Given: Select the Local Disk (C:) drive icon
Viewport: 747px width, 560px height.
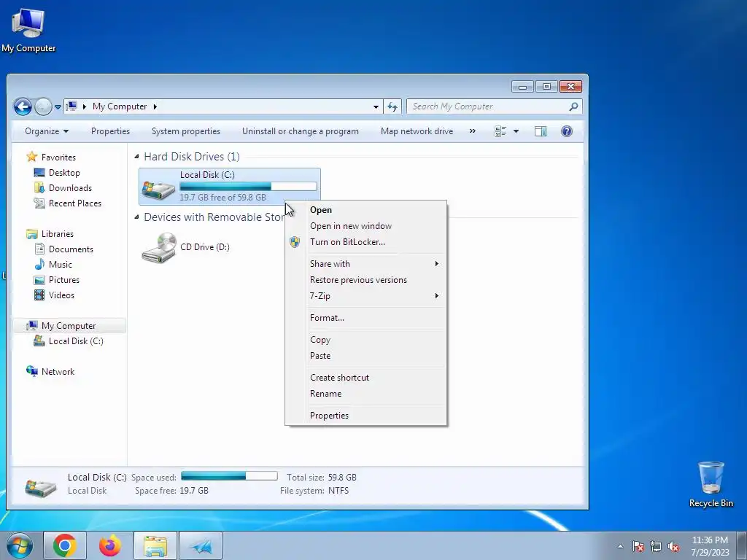Looking at the screenshot, I should pyautogui.click(x=158, y=189).
